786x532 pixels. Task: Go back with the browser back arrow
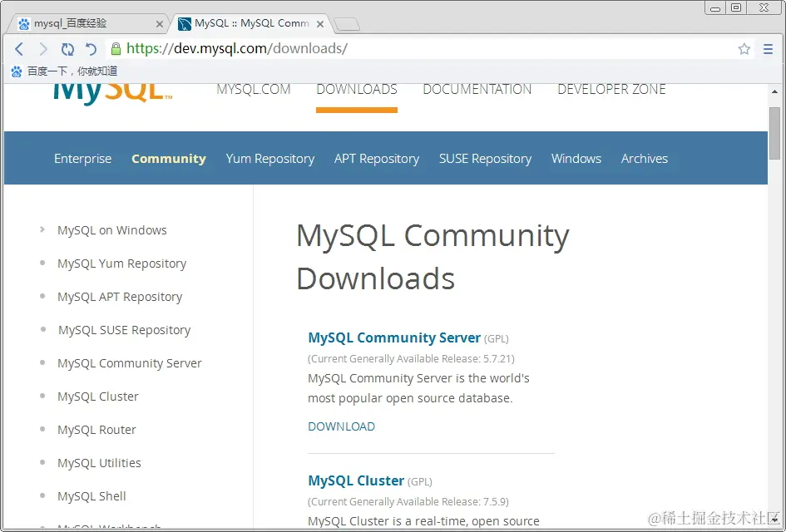tap(19, 49)
